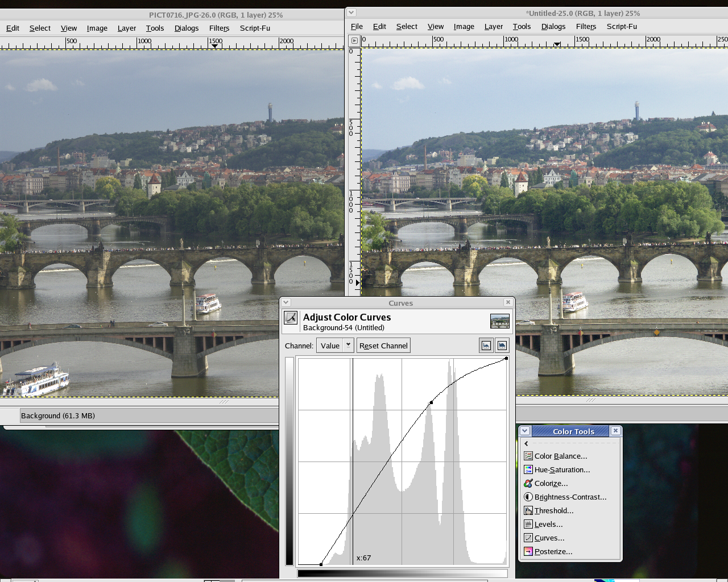The height and width of the screenshot is (582, 728).
Task: Open Tools menu in PICT0716.JPG window
Action: (155, 28)
